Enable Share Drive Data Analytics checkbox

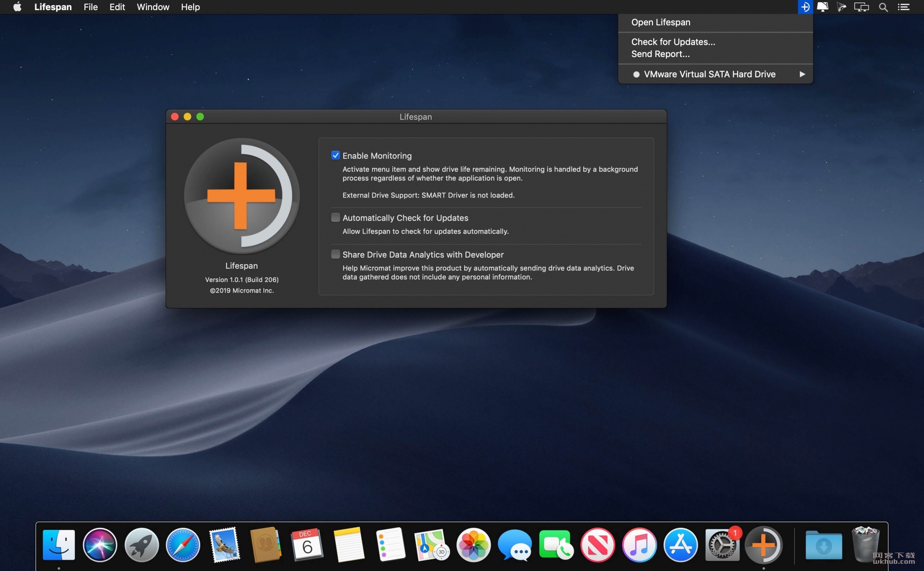coord(335,254)
